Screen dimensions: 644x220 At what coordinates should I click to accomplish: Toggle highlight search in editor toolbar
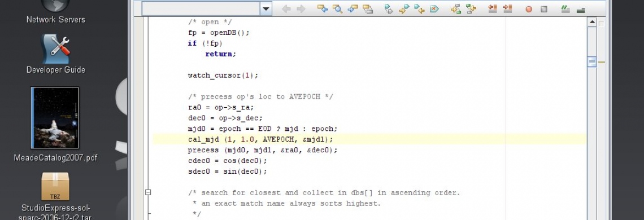[368, 9]
